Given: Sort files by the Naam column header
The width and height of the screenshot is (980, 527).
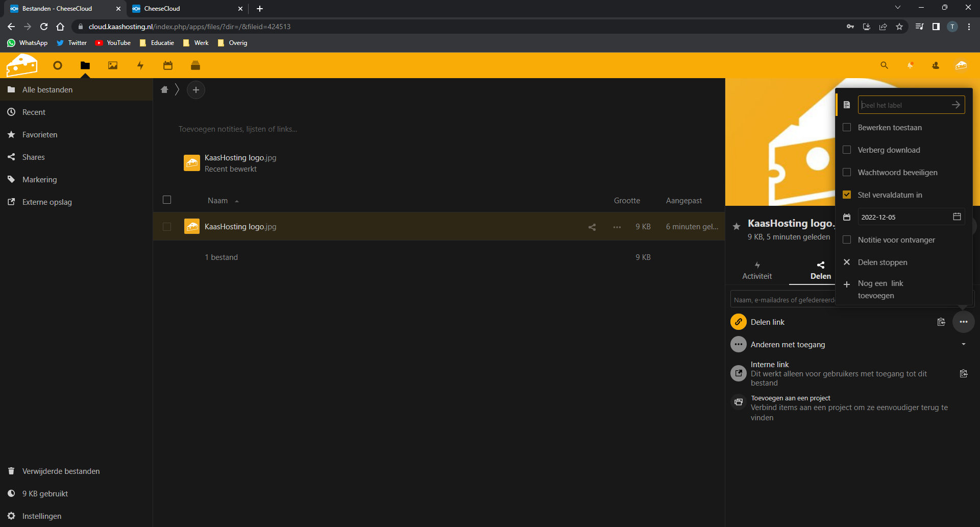Looking at the screenshot, I should (x=217, y=201).
